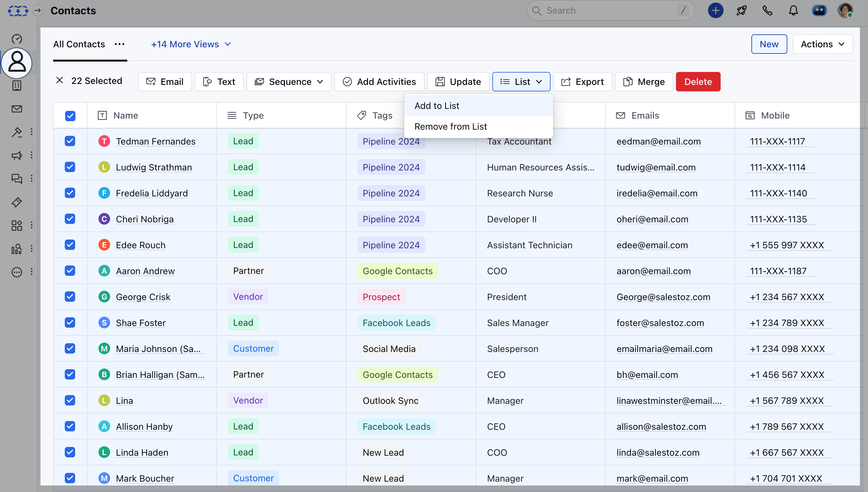Launch the rocket quick-start icon in top bar

[x=741, y=10]
